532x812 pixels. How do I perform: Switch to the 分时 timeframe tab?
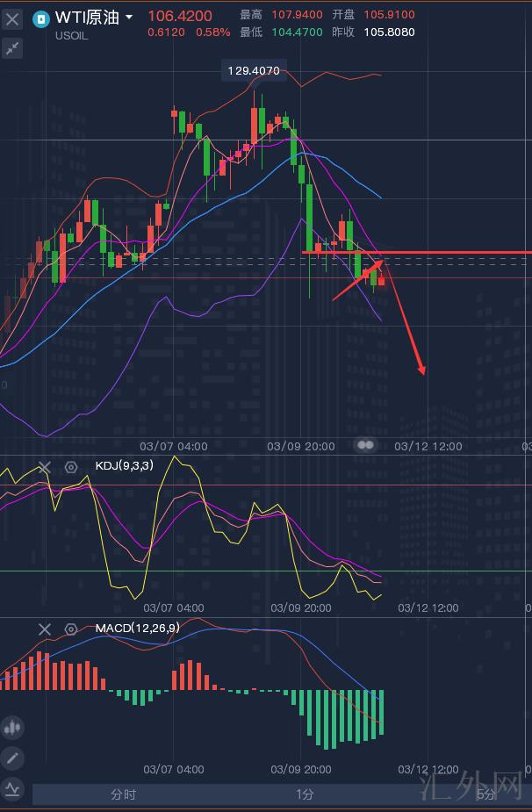(x=123, y=794)
